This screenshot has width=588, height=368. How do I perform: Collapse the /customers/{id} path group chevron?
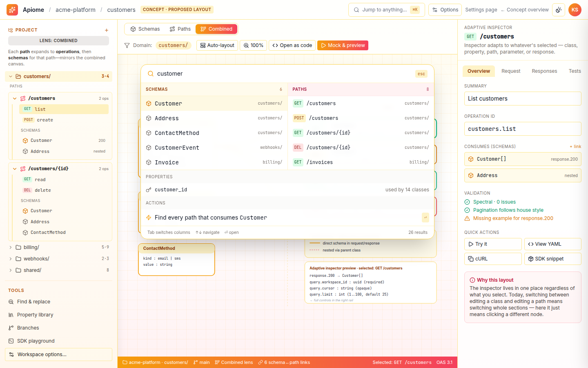(x=15, y=169)
